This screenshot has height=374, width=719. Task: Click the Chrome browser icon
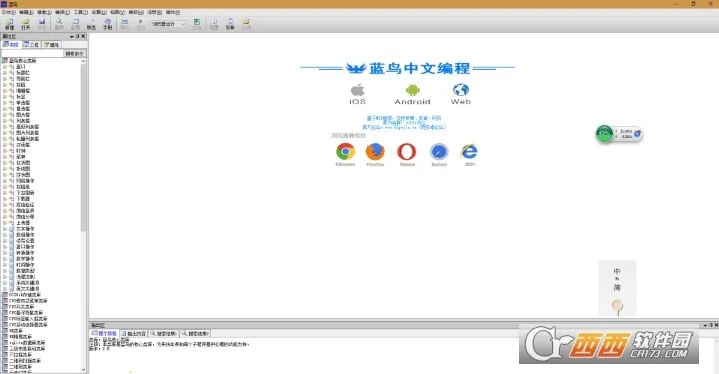tap(345, 151)
